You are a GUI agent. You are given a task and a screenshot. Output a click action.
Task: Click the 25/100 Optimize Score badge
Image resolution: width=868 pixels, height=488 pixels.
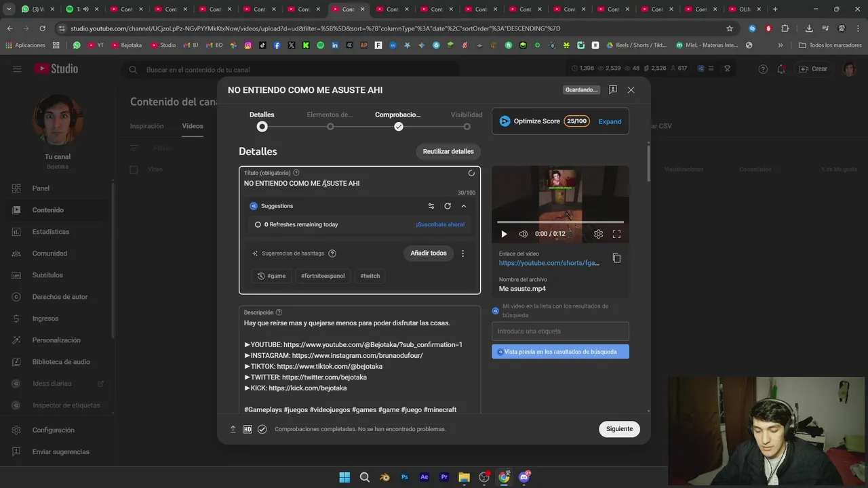(577, 121)
